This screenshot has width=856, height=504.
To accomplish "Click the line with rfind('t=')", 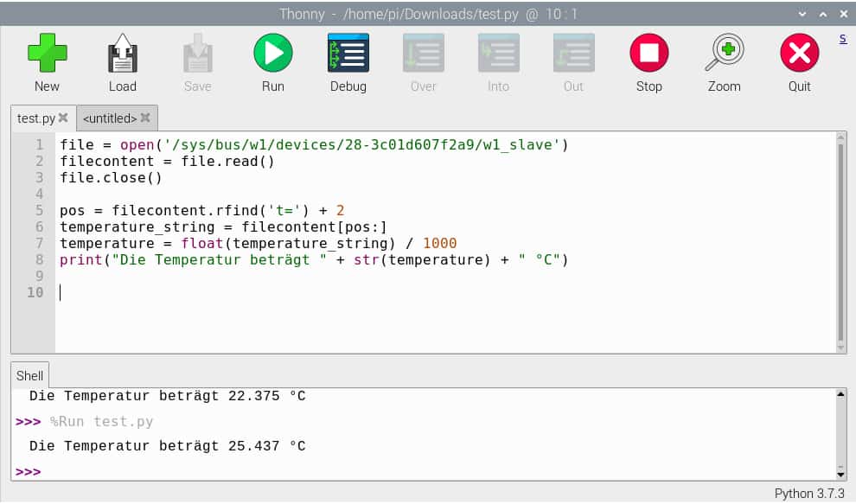I will pyautogui.click(x=202, y=210).
